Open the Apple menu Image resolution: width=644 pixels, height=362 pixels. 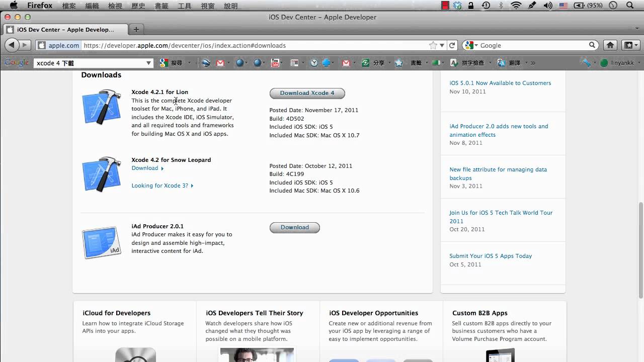14,6
